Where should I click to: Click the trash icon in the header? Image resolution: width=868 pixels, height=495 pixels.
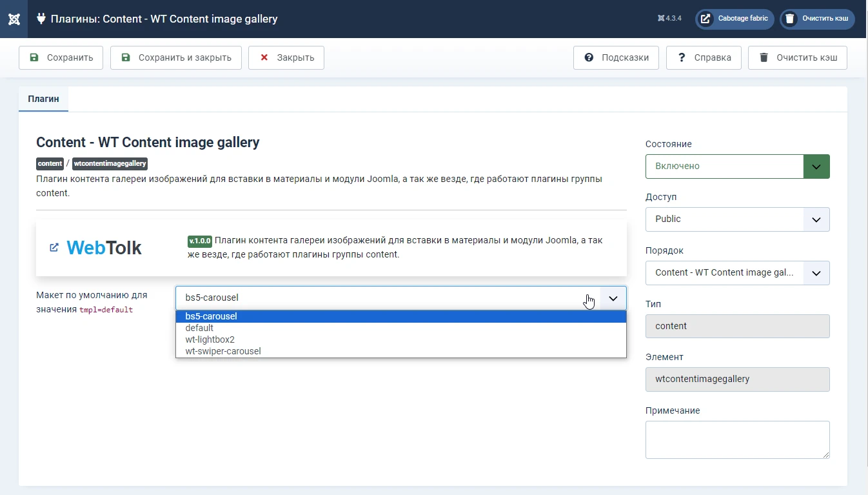click(790, 19)
